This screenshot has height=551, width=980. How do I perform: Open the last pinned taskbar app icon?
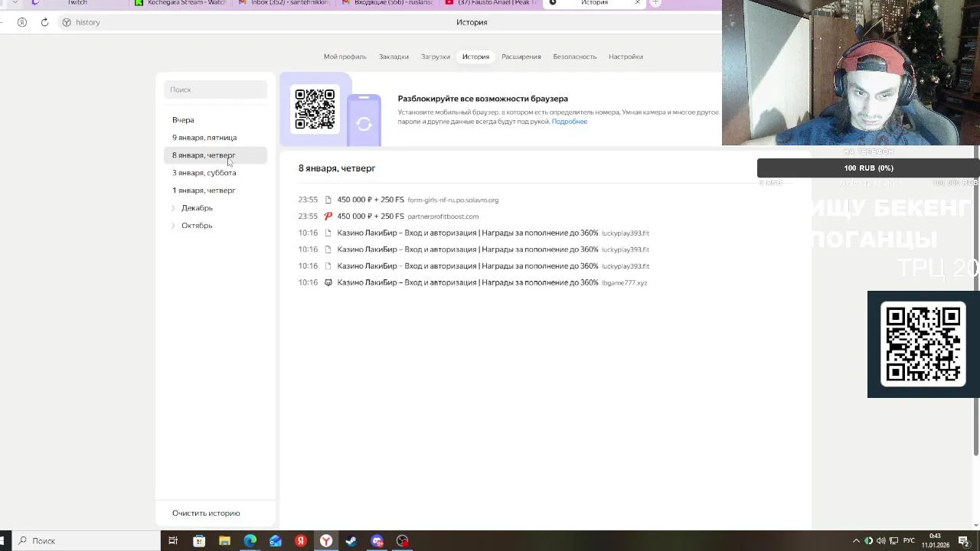click(x=403, y=541)
